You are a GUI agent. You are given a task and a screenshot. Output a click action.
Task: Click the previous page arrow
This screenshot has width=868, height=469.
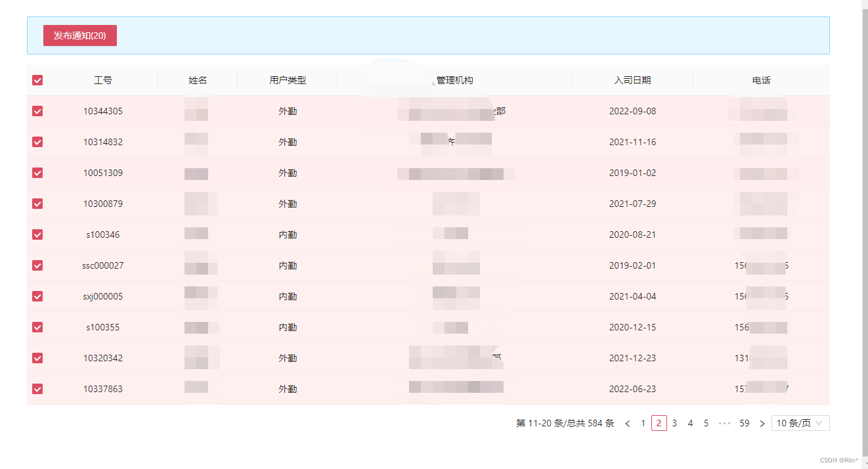click(x=627, y=422)
